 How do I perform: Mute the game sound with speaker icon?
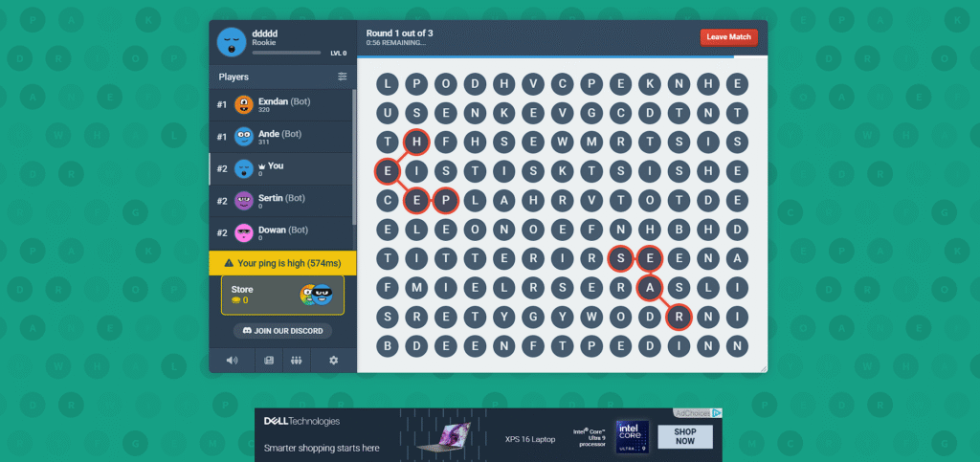pyautogui.click(x=232, y=360)
